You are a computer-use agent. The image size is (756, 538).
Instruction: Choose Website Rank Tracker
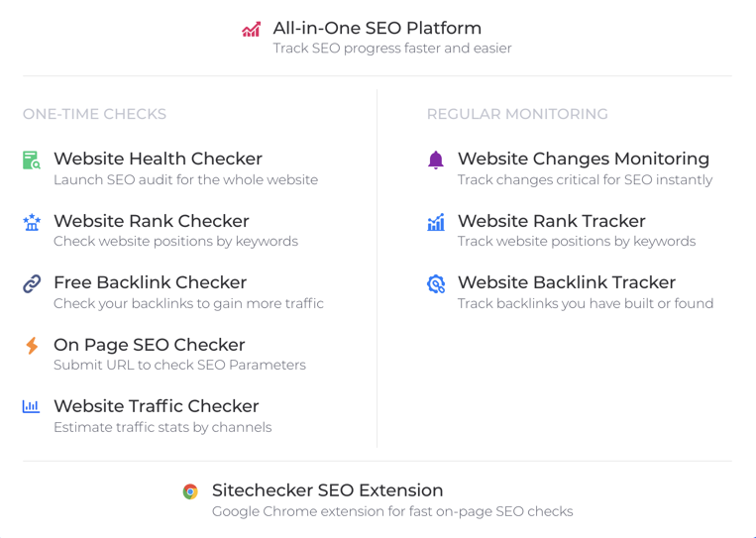click(552, 221)
